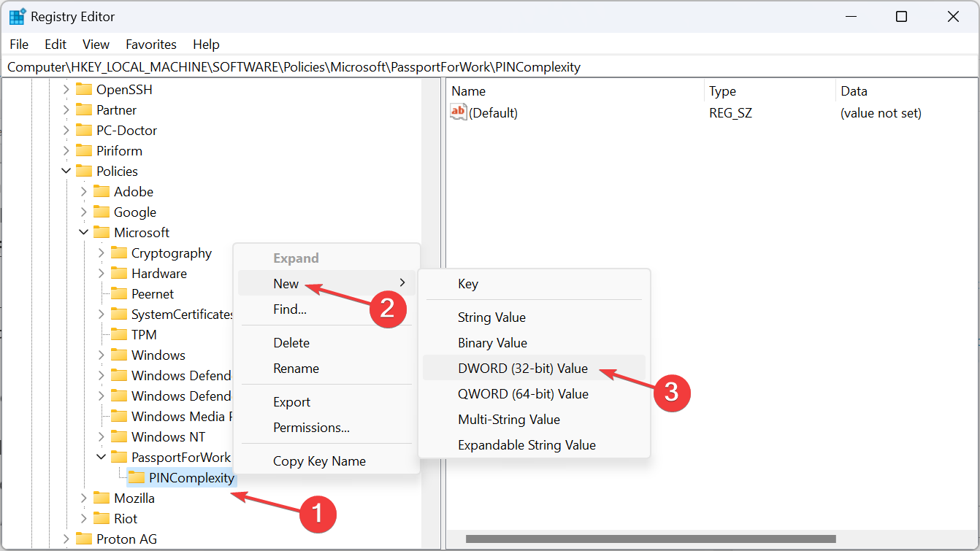
Task: Click the Riot folder icon
Action: coord(102,519)
